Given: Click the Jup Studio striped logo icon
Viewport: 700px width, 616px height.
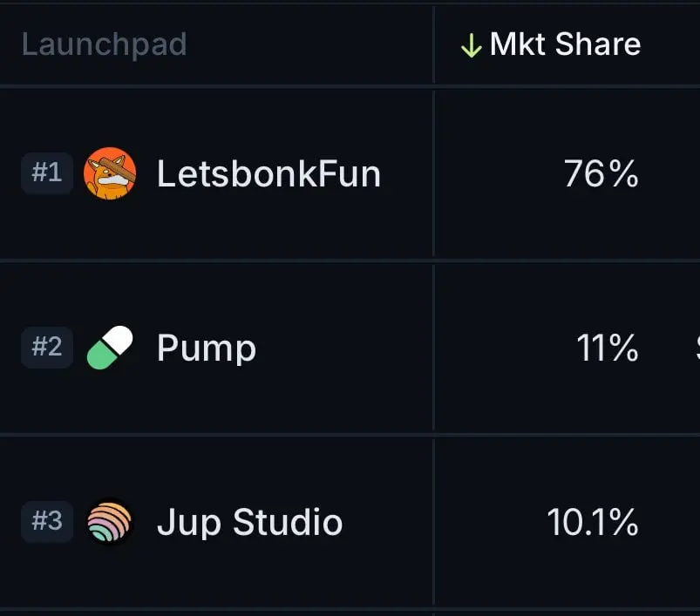Looking at the screenshot, I should 110,521.
